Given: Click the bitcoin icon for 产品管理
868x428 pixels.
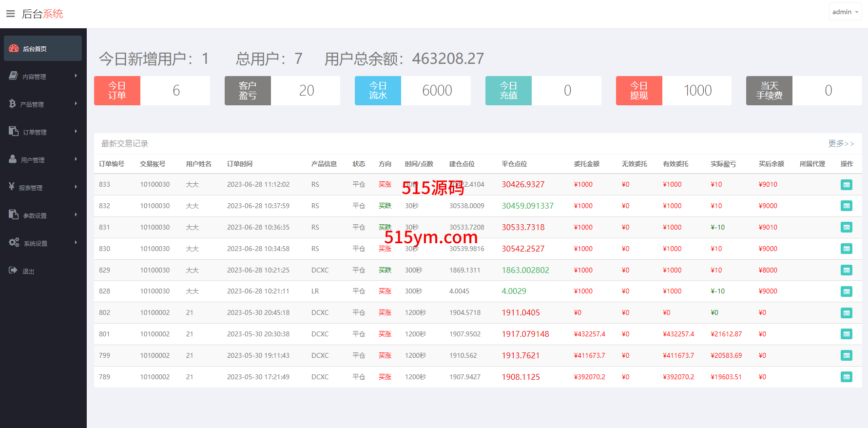Looking at the screenshot, I should (x=12, y=104).
